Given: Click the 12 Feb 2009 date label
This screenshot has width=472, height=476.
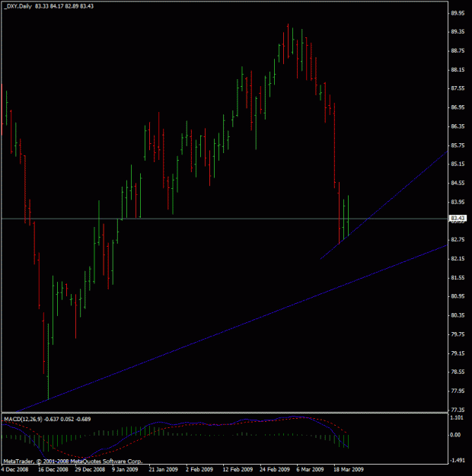Looking at the screenshot, I should [238, 469].
